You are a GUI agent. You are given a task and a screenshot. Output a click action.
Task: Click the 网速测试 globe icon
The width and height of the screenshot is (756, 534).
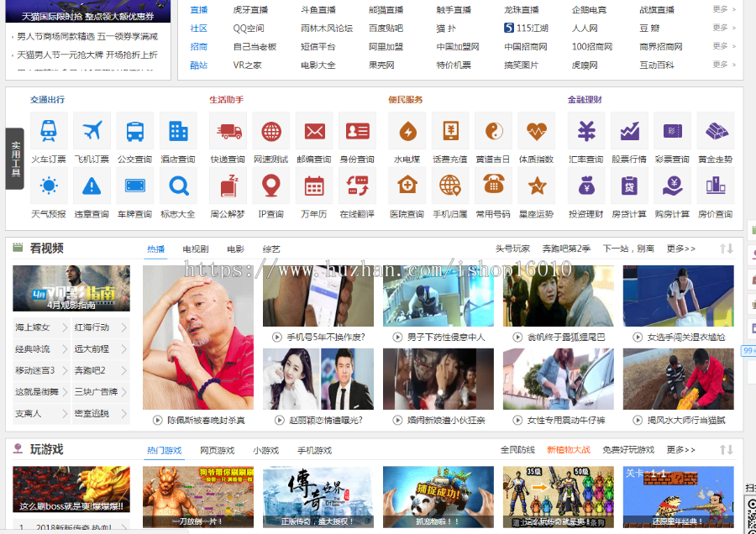[271, 131]
